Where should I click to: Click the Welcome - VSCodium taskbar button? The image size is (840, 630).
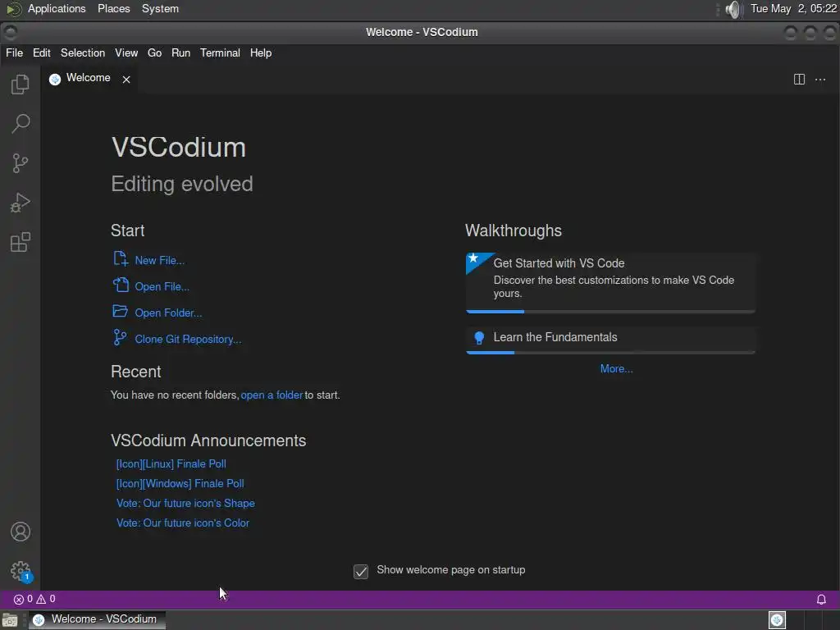pyautogui.click(x=97, y=620)
